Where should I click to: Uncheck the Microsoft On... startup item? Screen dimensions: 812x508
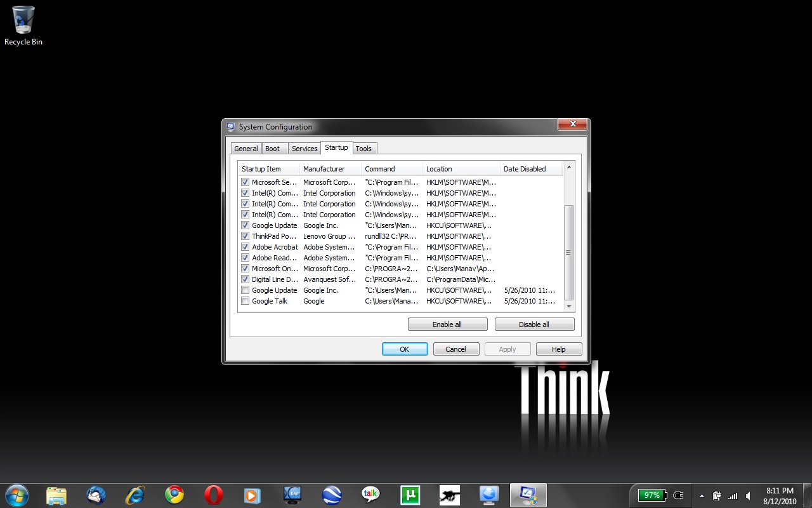[246, 269]
